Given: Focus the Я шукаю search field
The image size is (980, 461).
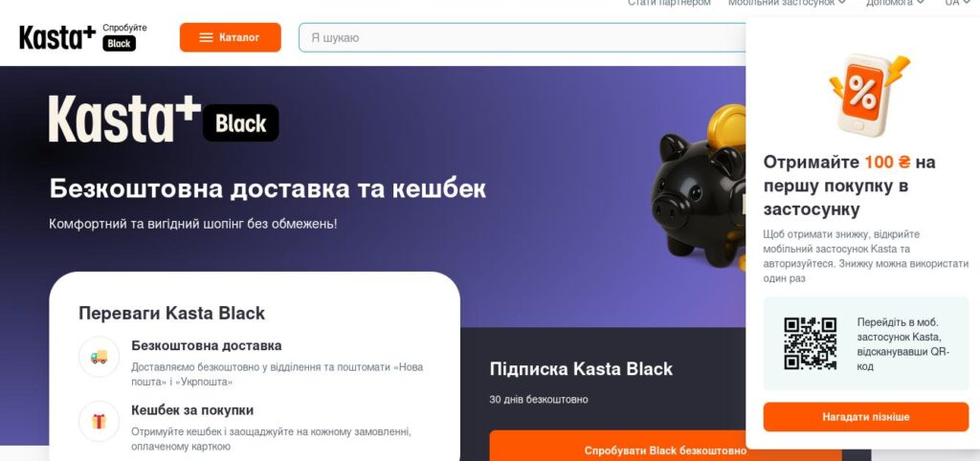Looking at the screenshot, I should point(522,37).
